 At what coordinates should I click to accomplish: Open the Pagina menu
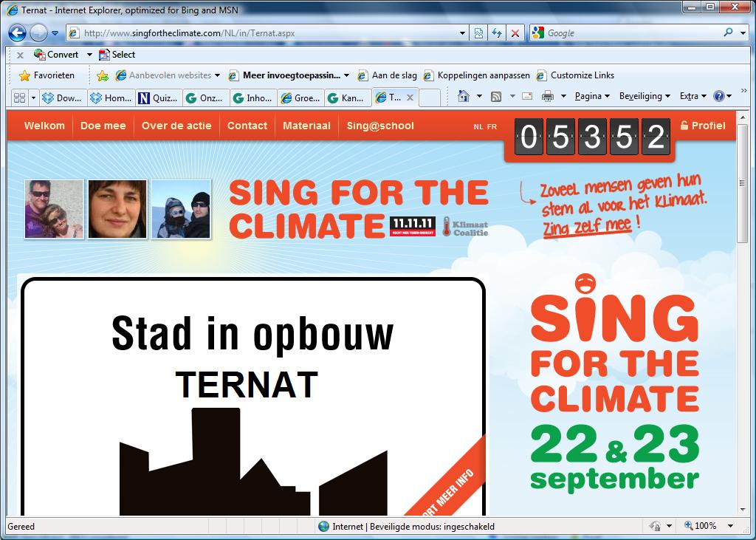(x=592, y=96)
